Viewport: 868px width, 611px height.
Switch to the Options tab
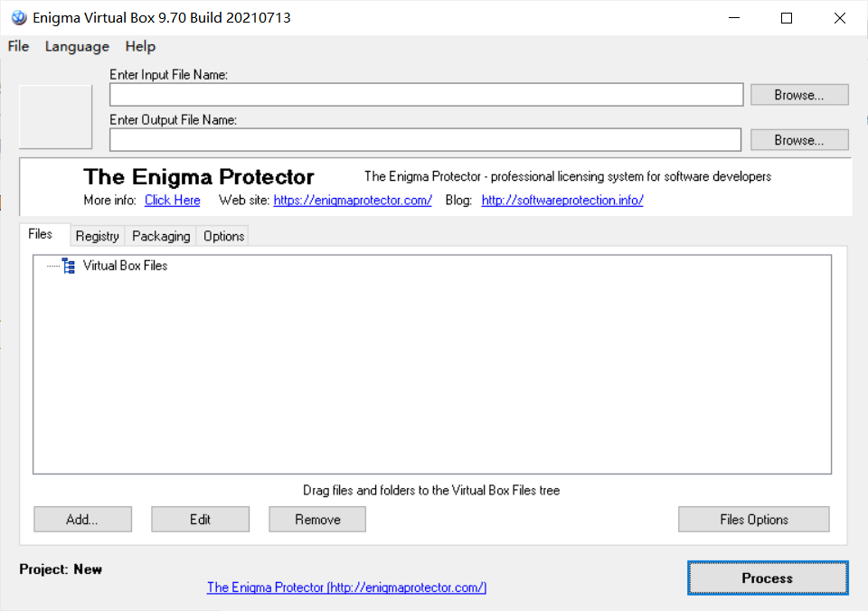(222, 236)
